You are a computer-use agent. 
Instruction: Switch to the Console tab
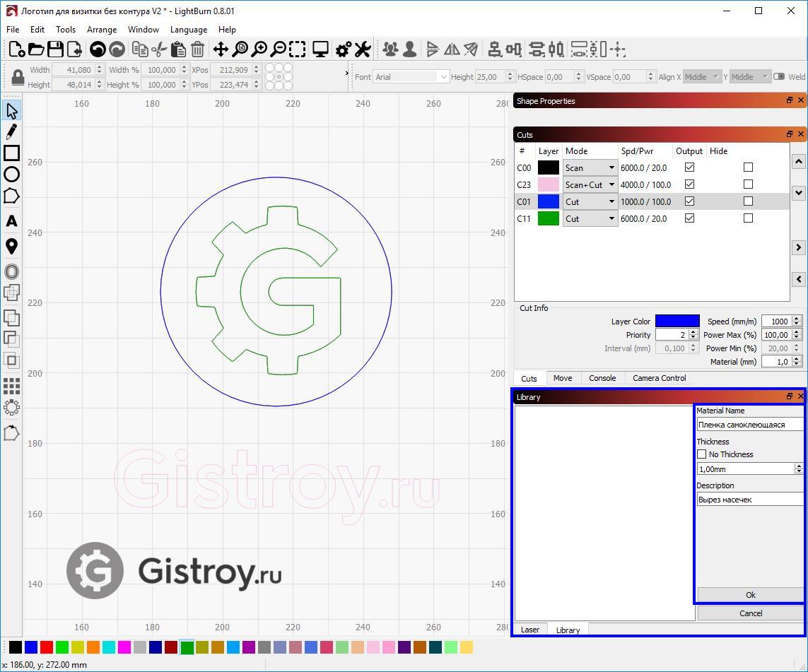coord(602,378)
